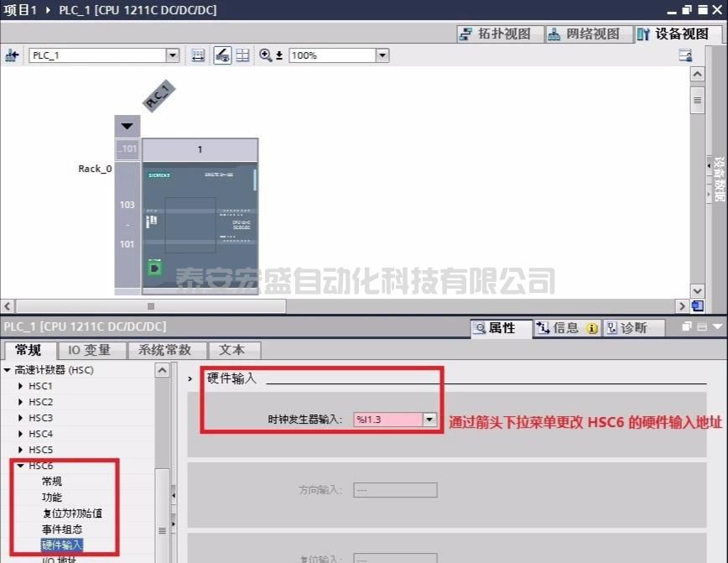
Task: Click the device overview icon at toolbar right end
Action: coord(685,55)
